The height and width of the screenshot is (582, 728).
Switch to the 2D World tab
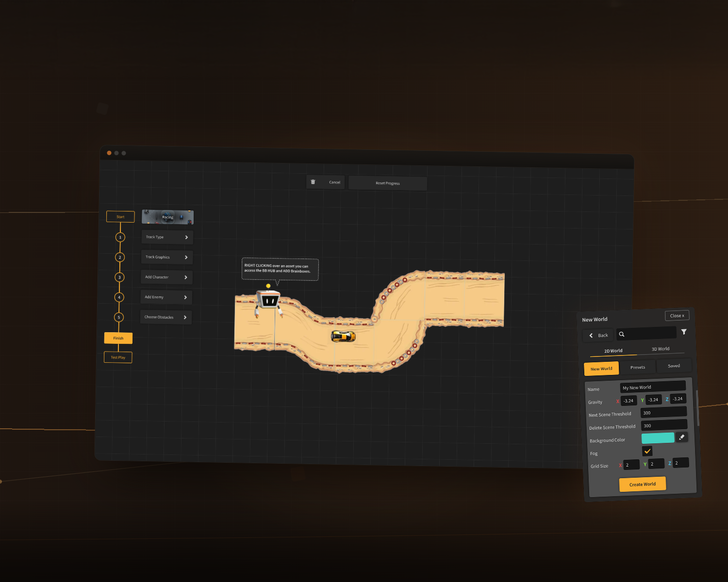pyautogui.click(x=613, y=351)
